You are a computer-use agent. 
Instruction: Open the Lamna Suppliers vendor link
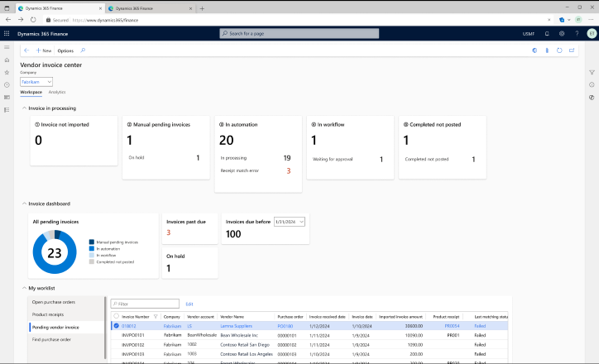tap(236, 326)
